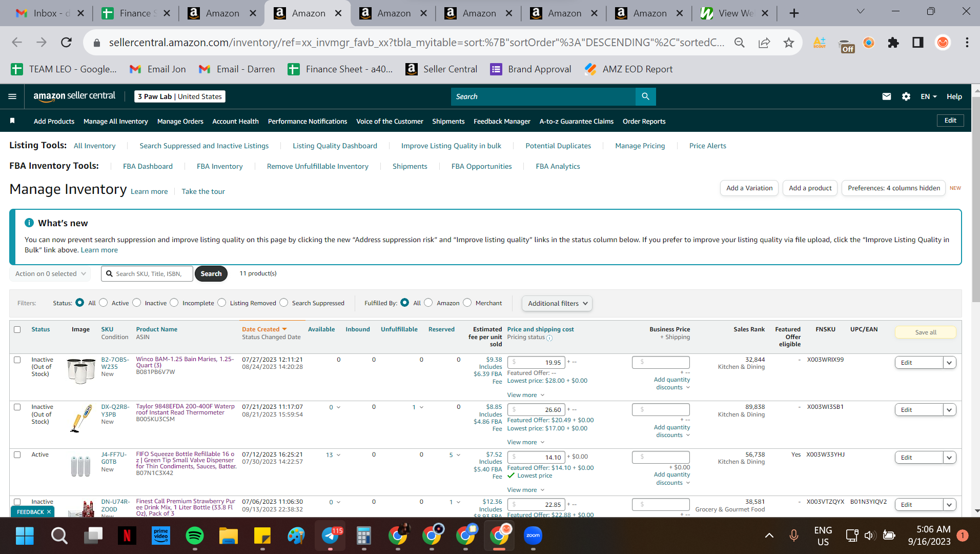Screen dimensions: 980x554
Task: Check the Winco Bain Maries row checkbox
Action: point(17,360)
